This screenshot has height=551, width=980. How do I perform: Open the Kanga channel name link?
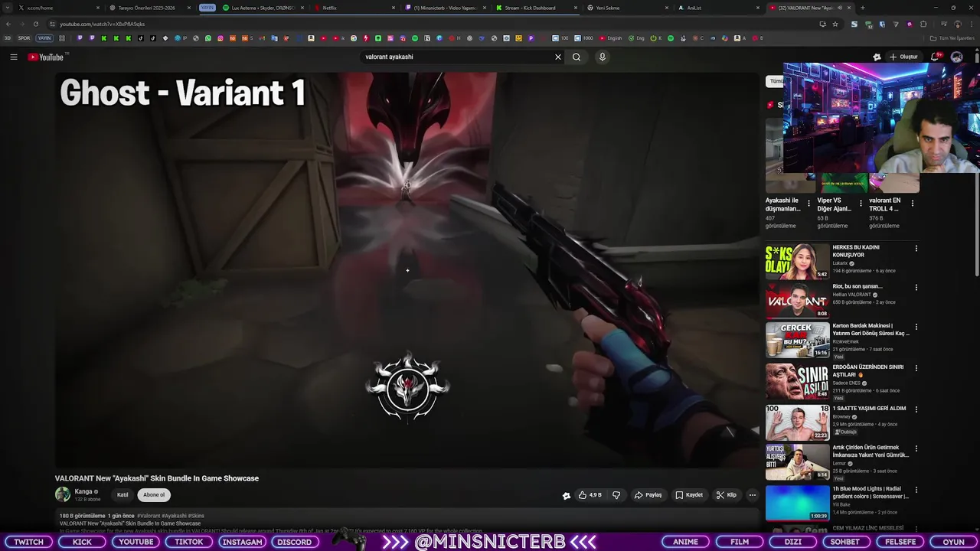point(83,491)
